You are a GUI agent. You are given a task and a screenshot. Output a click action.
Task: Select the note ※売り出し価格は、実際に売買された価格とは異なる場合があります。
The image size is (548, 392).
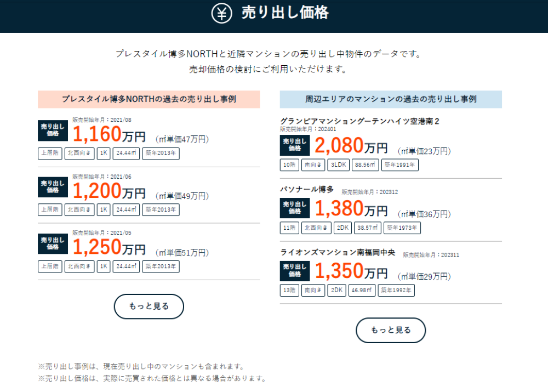(x=153, y=378)
